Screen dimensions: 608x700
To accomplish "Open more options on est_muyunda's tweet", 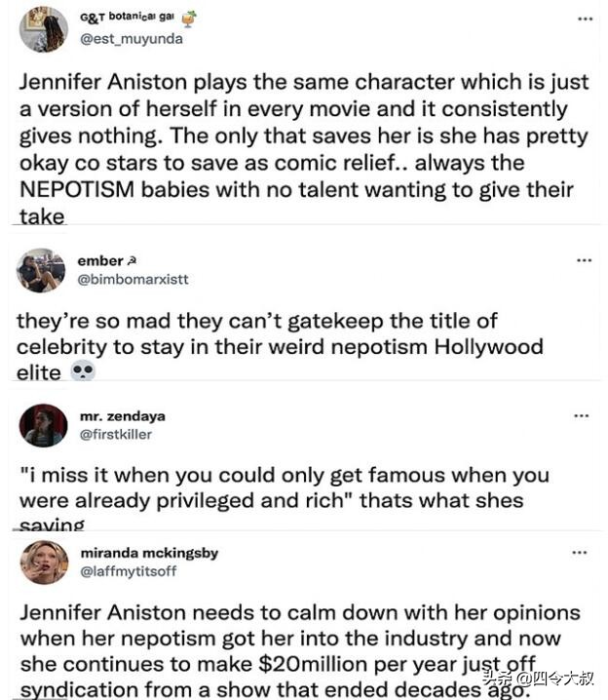I will (584, 19).
